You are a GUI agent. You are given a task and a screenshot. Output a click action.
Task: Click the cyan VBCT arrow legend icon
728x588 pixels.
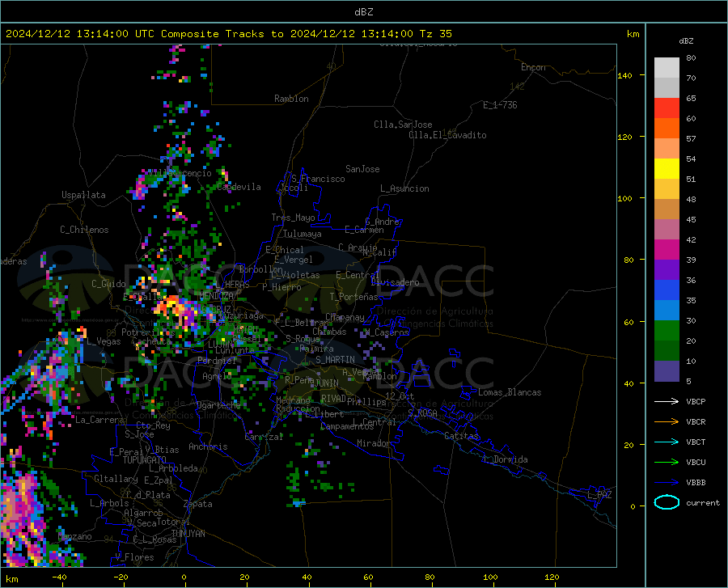pyautogui.click(x=667, y=442)
